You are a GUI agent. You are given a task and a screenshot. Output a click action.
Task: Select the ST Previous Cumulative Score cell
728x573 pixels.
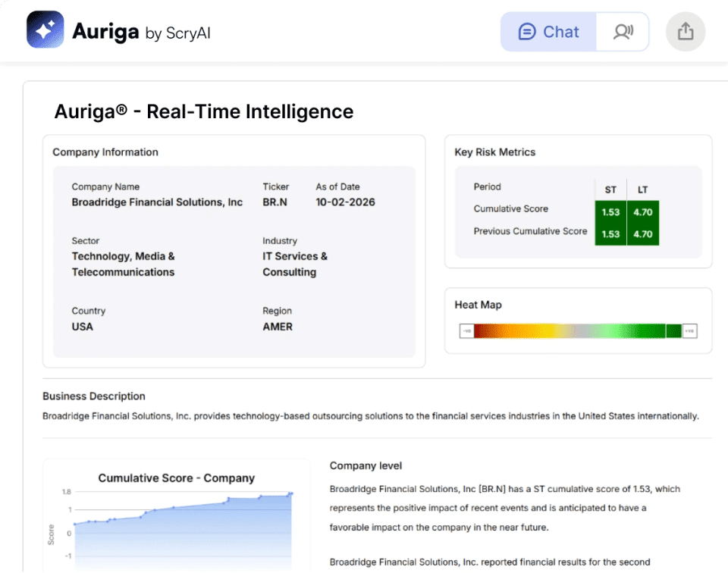click(610, 234)
